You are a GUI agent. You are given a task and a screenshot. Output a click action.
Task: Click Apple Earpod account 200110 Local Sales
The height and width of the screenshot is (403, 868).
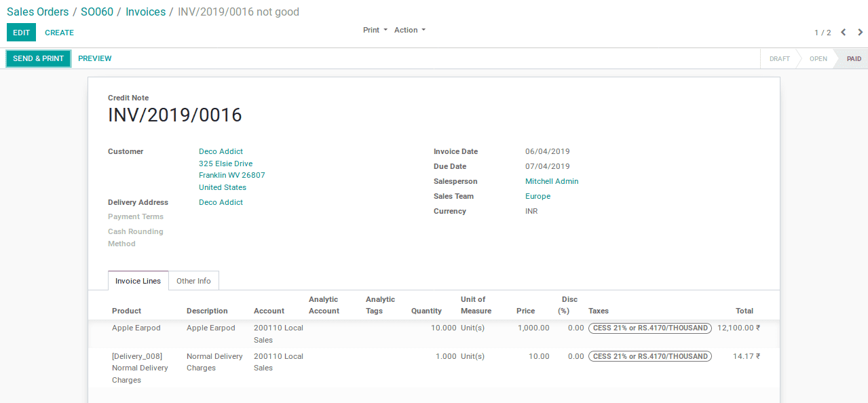(278, 334)
